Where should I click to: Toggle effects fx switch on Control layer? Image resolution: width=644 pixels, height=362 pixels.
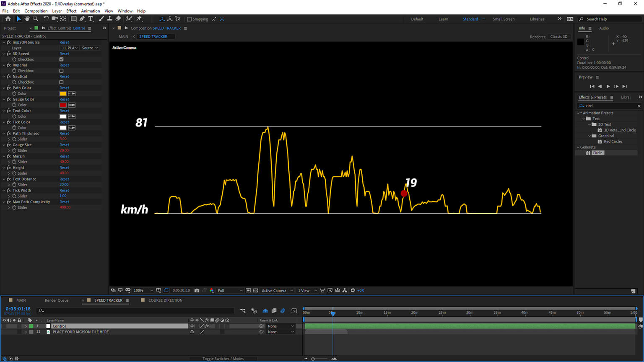click(x=207, y=326)
